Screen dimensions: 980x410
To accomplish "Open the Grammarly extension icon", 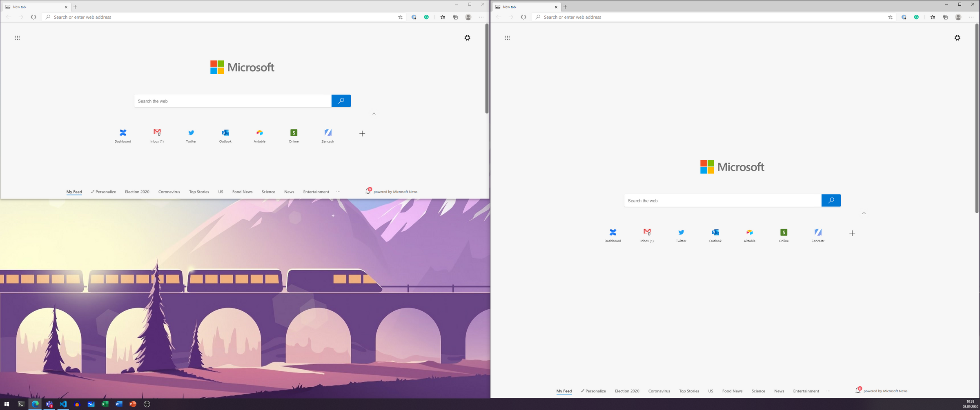I will [426, 17].
